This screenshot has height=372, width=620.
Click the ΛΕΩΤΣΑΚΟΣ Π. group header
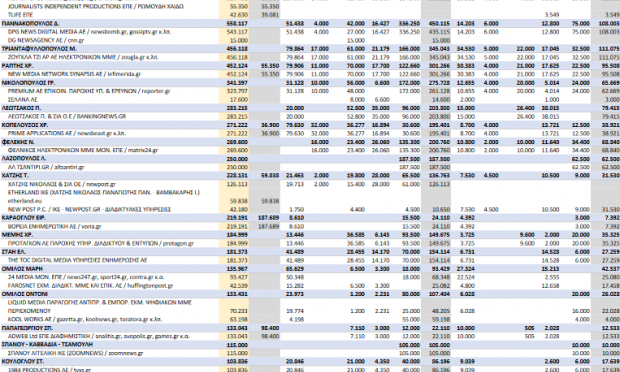pos(21,108)
